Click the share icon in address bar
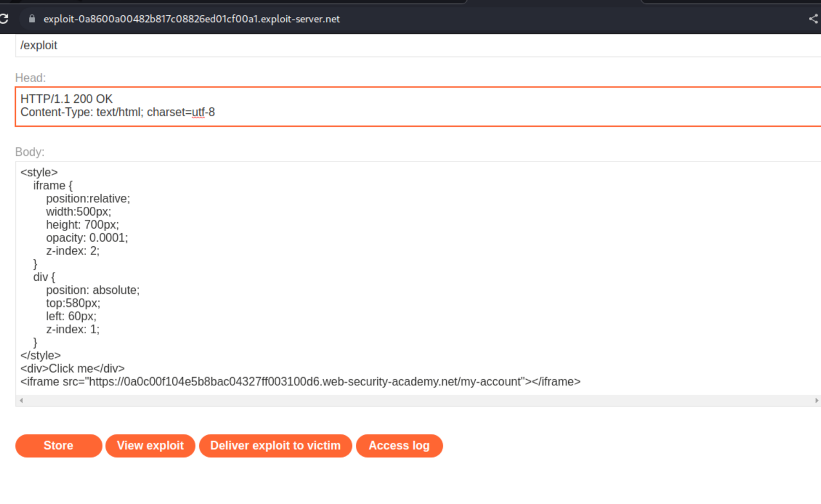 point(813,19)
